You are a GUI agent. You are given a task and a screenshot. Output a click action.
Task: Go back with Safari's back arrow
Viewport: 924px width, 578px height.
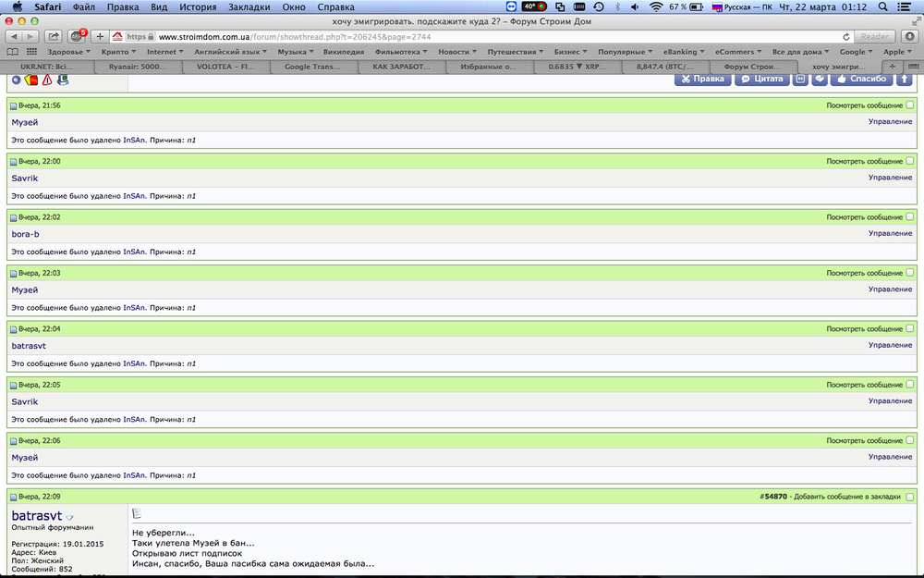click(14, 37)
